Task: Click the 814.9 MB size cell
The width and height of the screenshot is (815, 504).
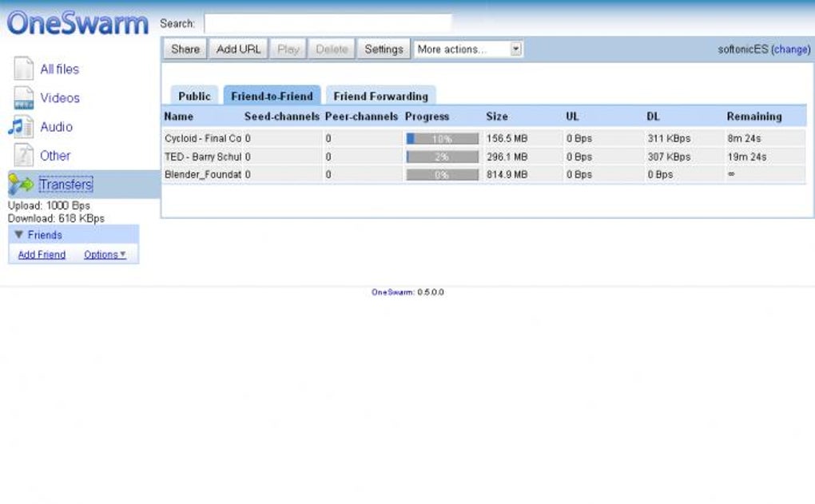Action: [507, 175]
